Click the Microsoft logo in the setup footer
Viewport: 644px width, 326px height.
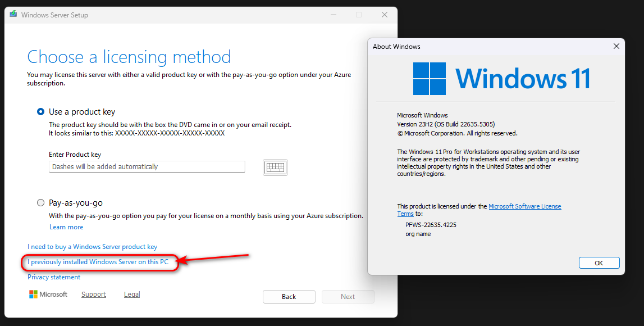pos(48,295)
